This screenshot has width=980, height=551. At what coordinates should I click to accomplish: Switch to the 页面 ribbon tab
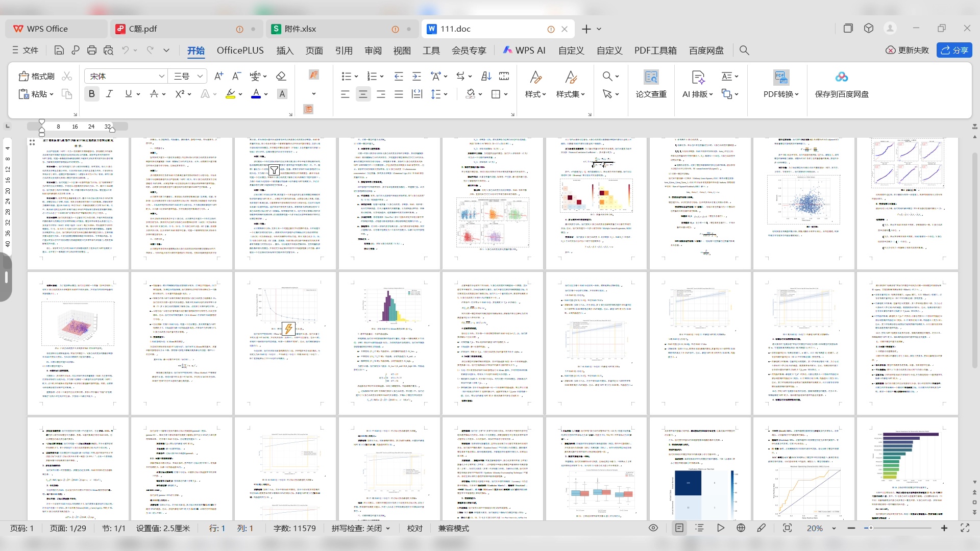point(314,50)
